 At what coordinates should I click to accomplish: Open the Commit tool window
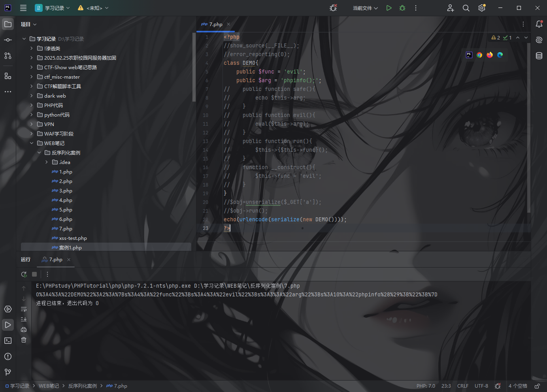point(8,40)
